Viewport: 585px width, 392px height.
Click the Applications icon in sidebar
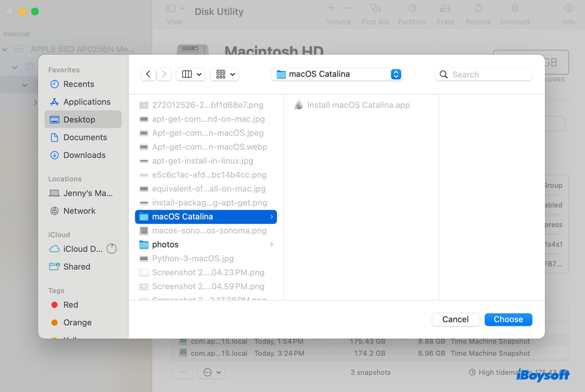click(55, 101)
